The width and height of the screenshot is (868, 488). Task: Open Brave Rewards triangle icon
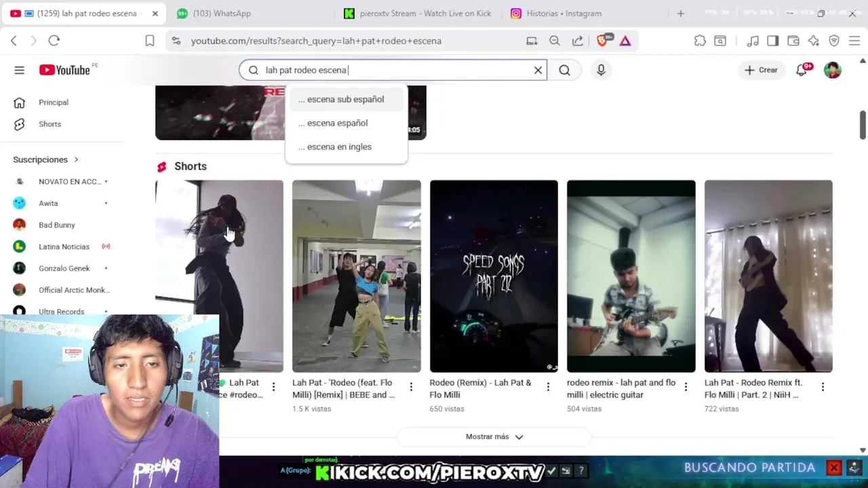coord(625,41)
